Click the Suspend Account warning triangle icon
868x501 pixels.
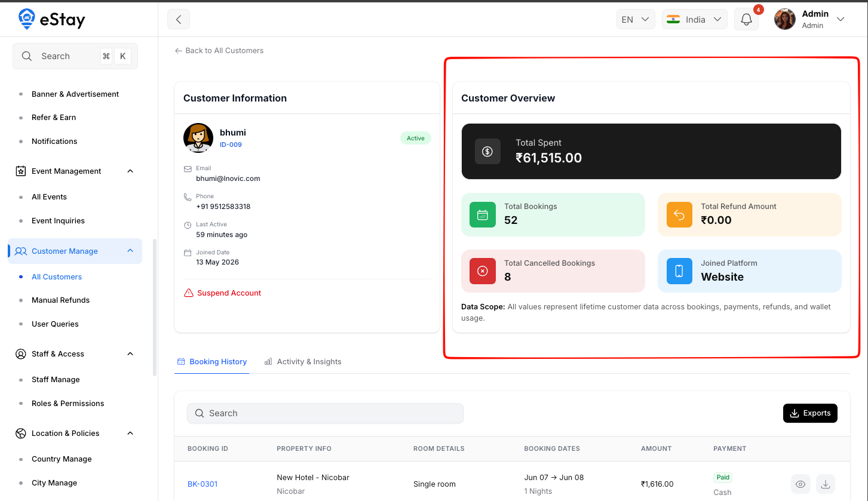click(189, 293)
